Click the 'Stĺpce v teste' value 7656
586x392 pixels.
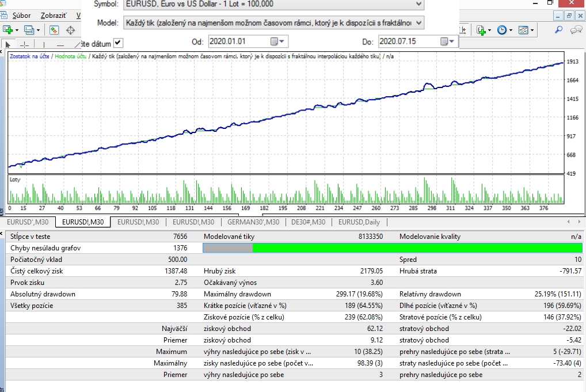(180, 237)
